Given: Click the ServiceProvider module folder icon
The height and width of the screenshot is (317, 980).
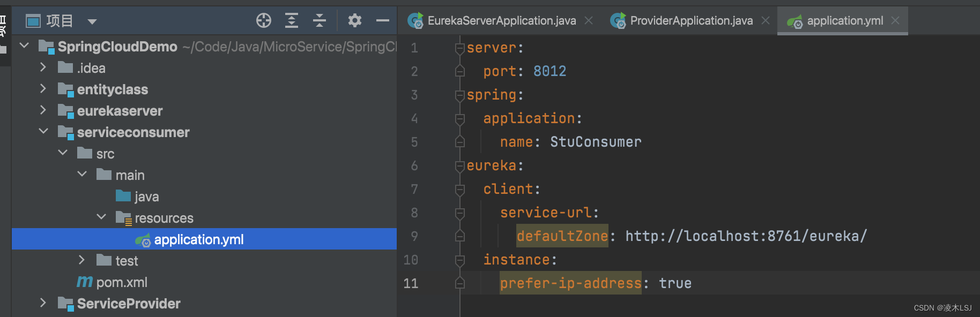Looking at the screenshot, I should point(66,304).
